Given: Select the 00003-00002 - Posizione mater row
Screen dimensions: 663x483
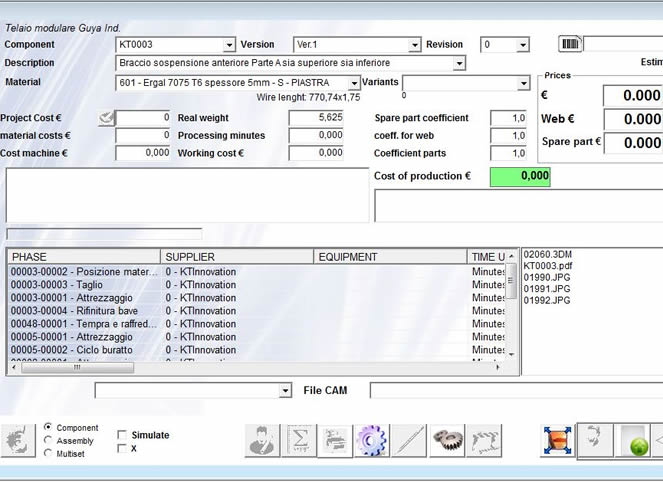Looking at the screenshot, I should tap(257, 272).
